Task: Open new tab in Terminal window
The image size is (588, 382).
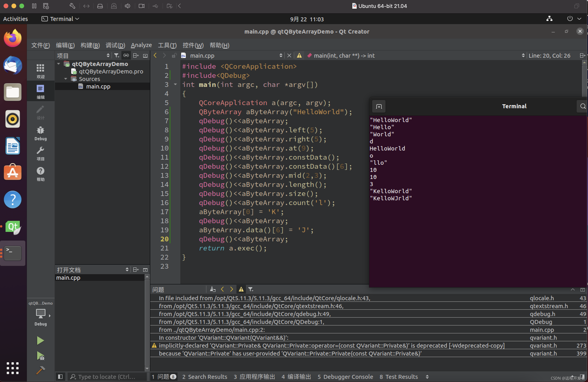Action: 379,106
